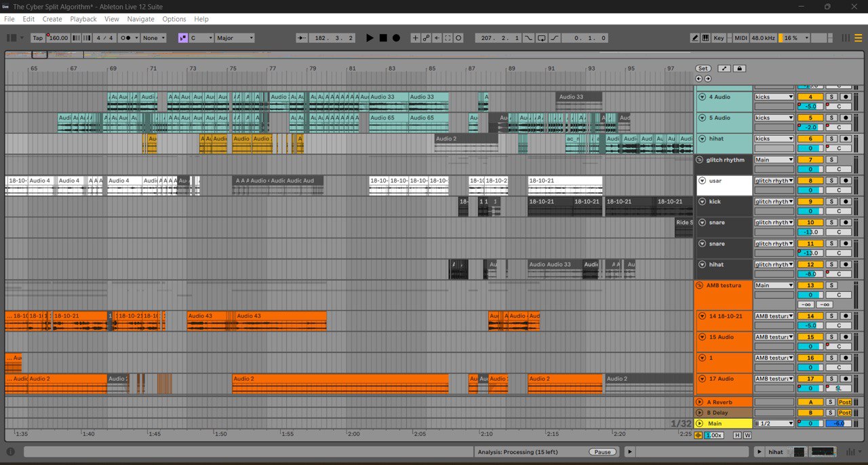
Task: Click the Tap tempo button
Action: point(38,38)
